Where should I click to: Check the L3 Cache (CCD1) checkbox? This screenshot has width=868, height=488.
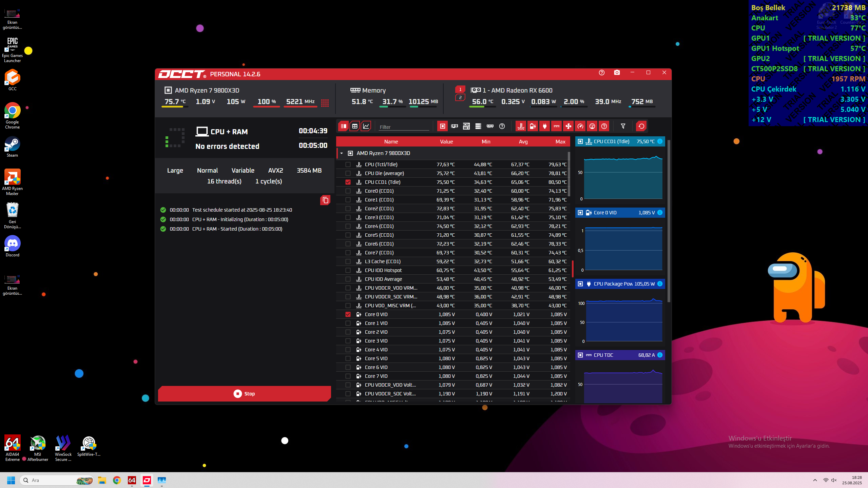click(348, 261)
